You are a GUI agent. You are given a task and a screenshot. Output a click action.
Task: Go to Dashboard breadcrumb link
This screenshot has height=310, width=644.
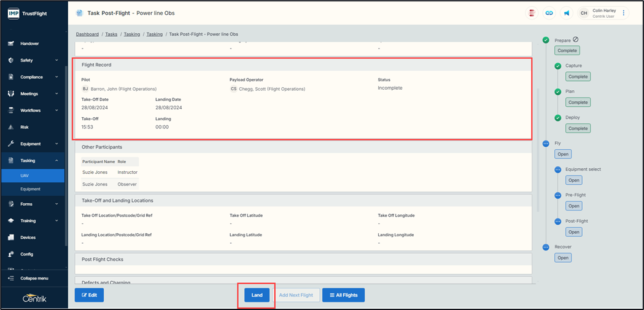coord(87,34)
